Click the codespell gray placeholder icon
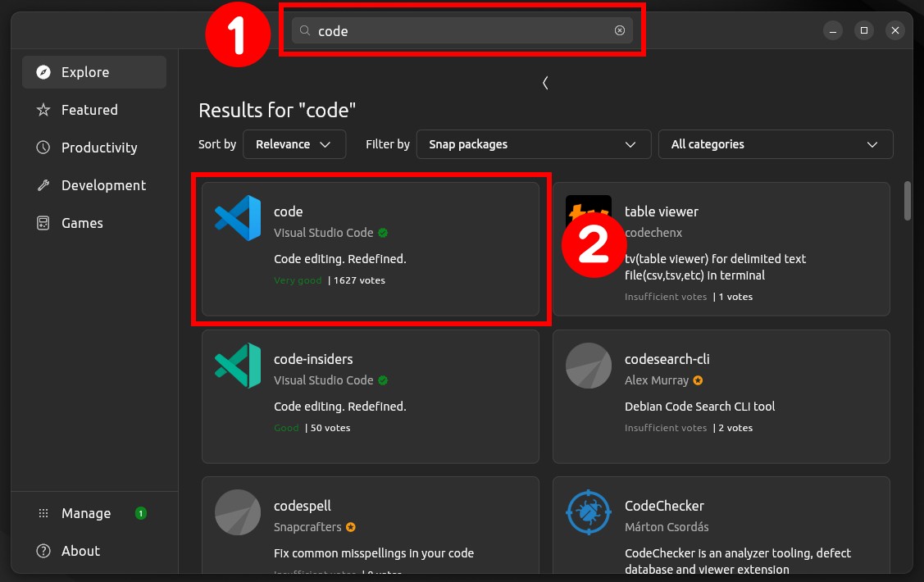The height and width of the screenshot is (582, 924). tap(238, 512)
